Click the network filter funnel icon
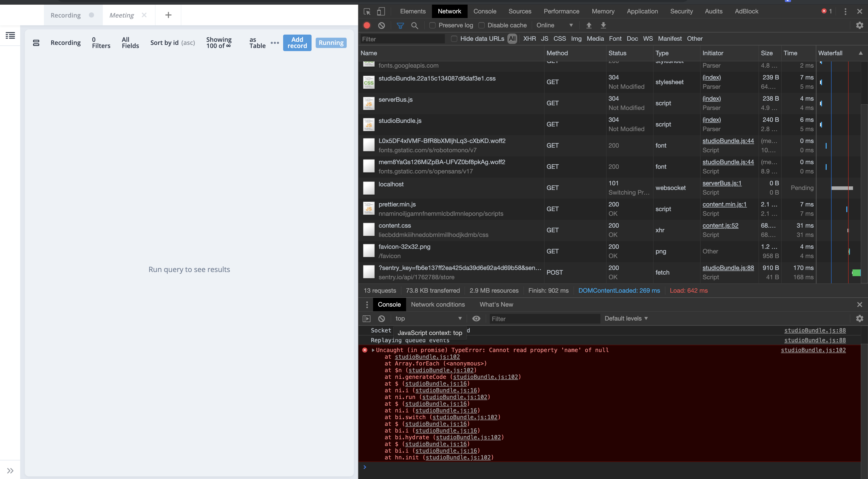The width and height of the screenshot is (868, 479). [400, 25]
